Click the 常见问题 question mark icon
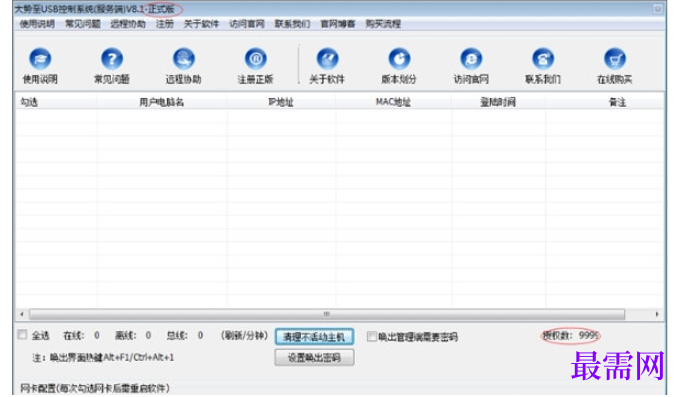The height and width of the screenshot is (397, 683). [x=112, y=59]
